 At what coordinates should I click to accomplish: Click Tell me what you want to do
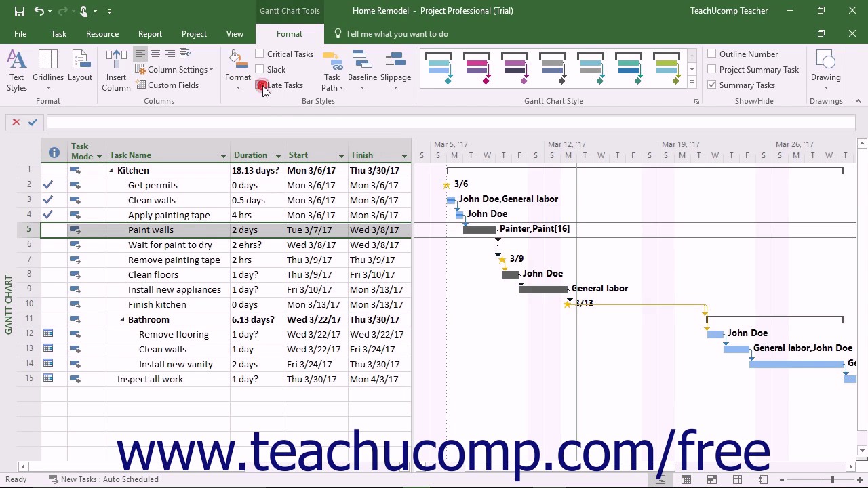[x=391, y=34]
